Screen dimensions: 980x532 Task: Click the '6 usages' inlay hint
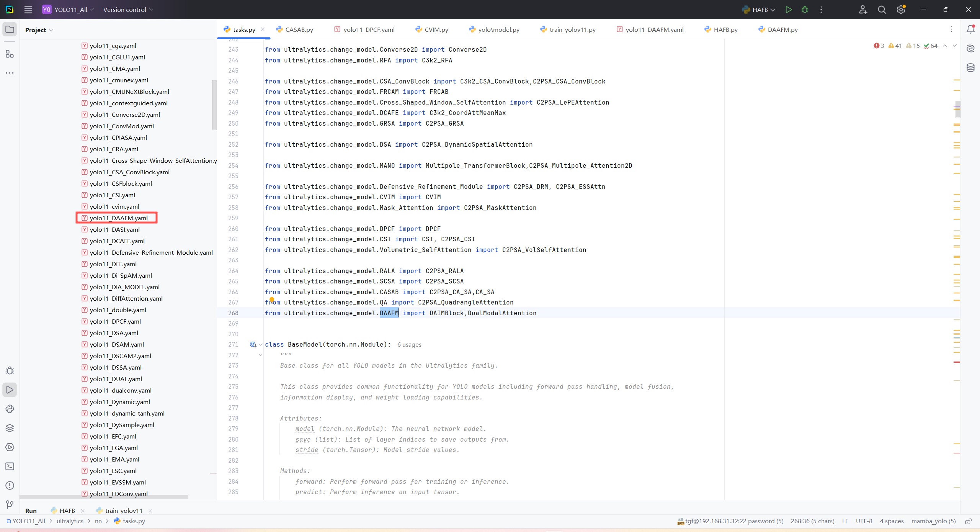click(x=409, y=345)
